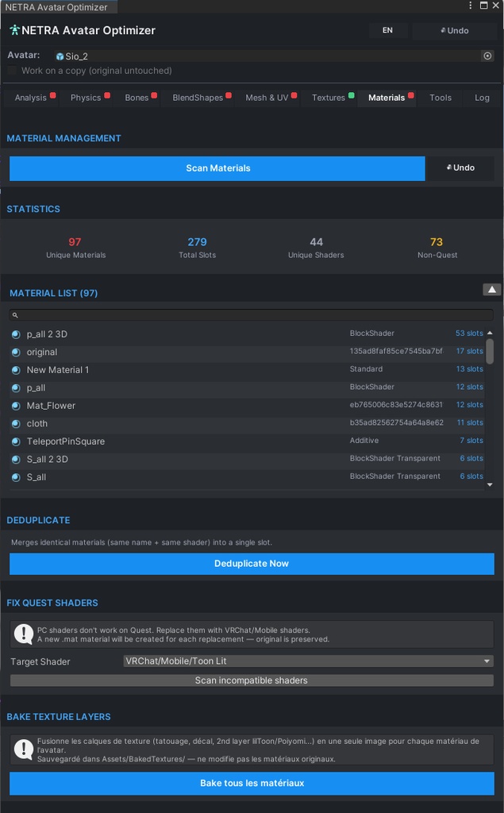Viewport: 504px width, 813px height.
Task: Click the sphere icon beside S_all
Action: [16, 477]
